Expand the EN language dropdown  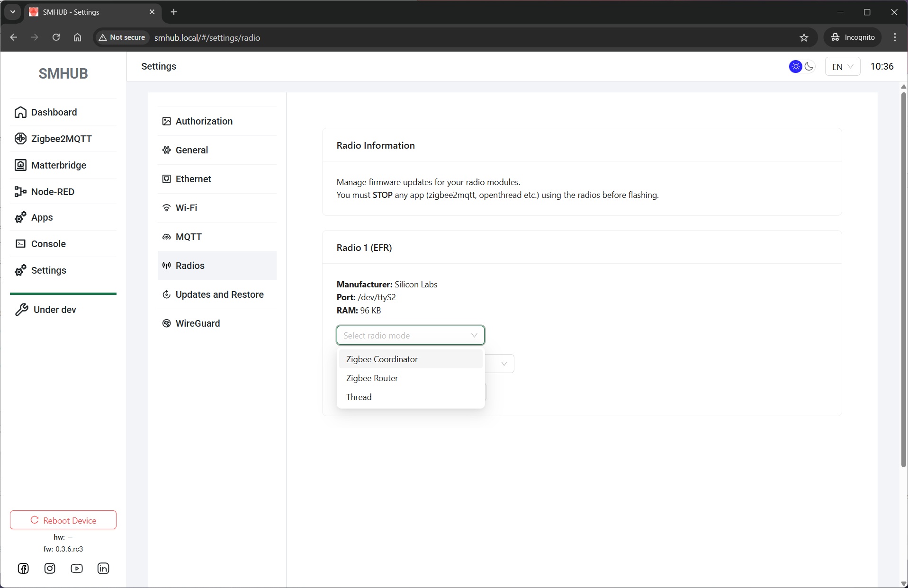point(842,67)
